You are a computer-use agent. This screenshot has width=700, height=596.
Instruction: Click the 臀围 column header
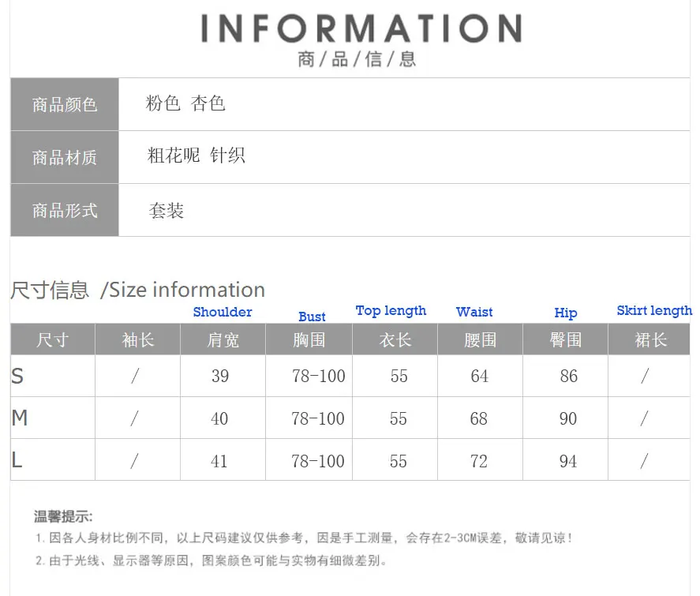[566, 339]
